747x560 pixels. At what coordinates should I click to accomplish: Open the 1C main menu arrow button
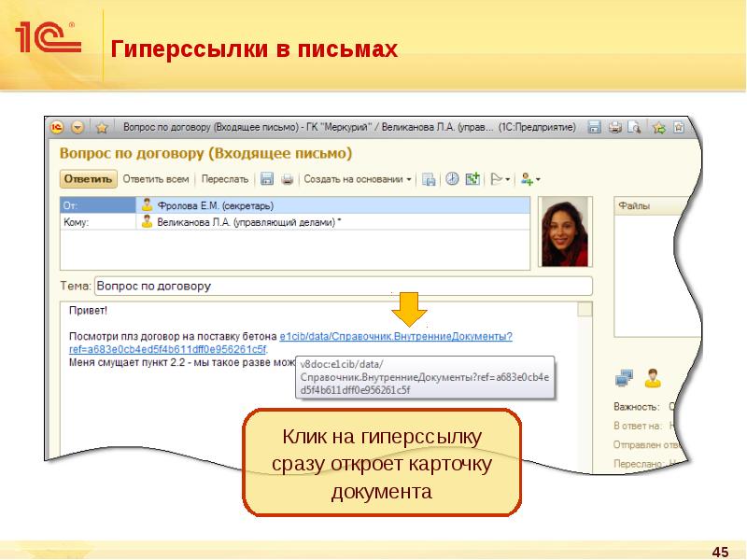[78, 127]
